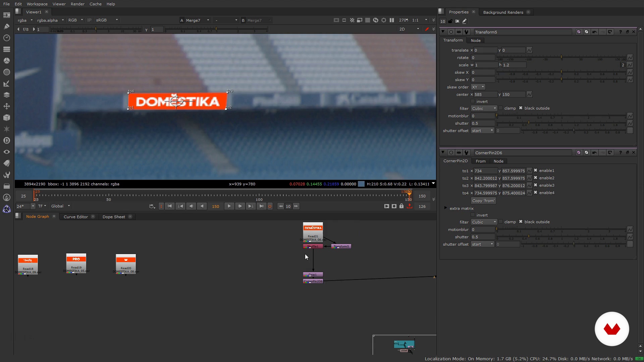Pause viewer updating with pause icon
This screenshot has height=362, width=644.
point(391,20)
